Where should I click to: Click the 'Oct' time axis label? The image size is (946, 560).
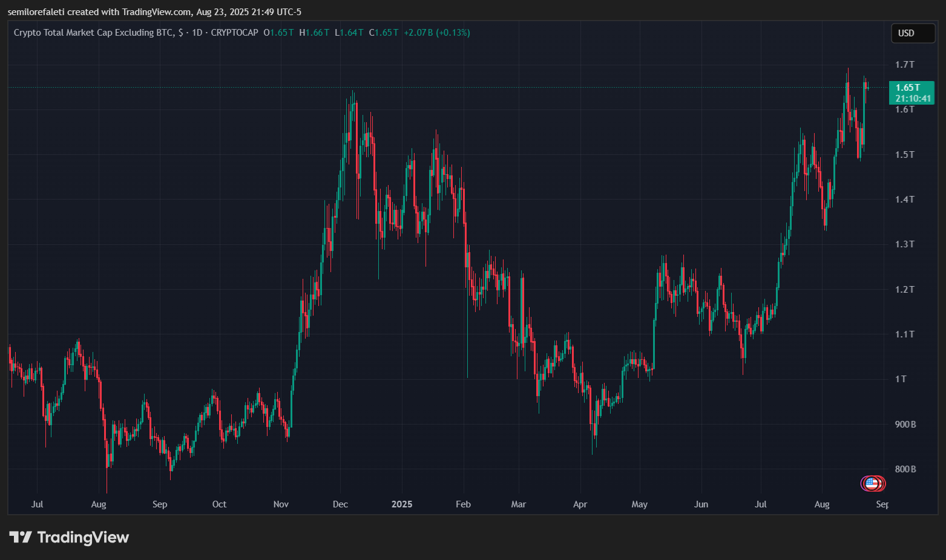click(219, 504)
